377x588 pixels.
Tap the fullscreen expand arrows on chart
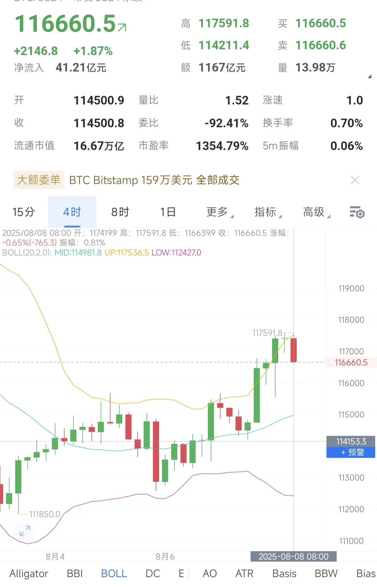coord(25,531)
